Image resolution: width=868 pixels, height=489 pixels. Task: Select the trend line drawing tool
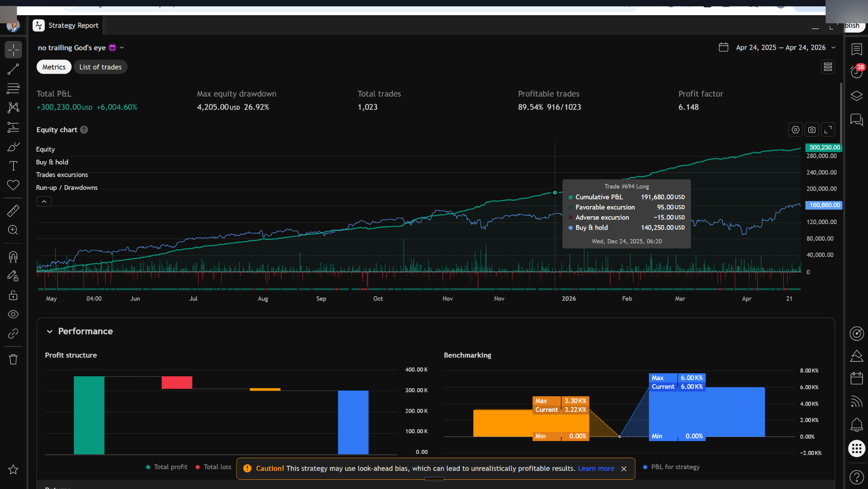click(13, 69)
